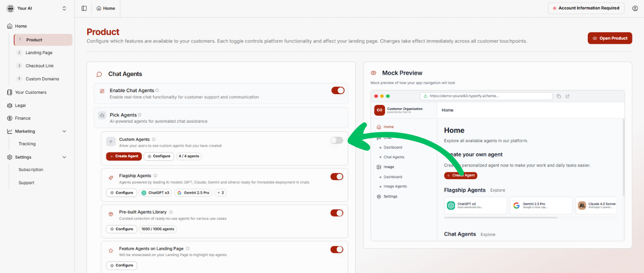Collapse the Marketing section chevron
This screenshot has height=273, width=644.
tap(64, 131)
